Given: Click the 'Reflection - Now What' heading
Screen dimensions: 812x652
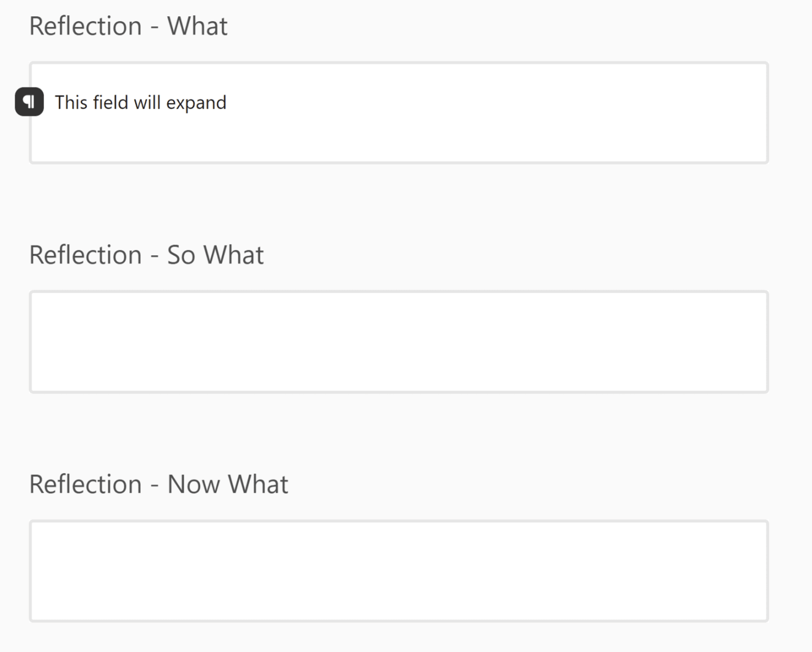Looking at the screenshot, I should 159,484.
